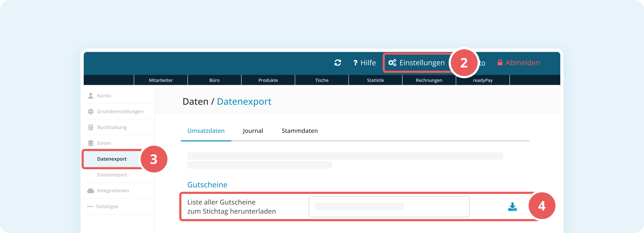Open the Produkte menu
The width and height of the screenshot is (644, 233).
point(268,80)
